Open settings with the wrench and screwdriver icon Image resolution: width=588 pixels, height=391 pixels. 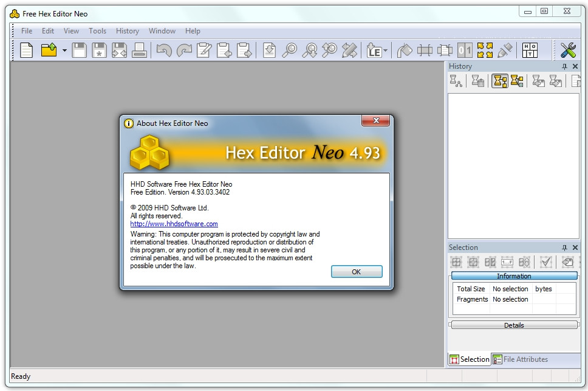(x=568, y=50)
